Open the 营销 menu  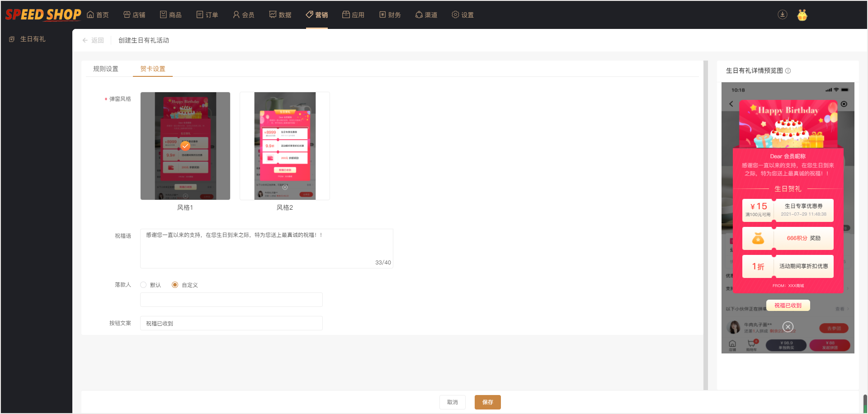[317, 15]
